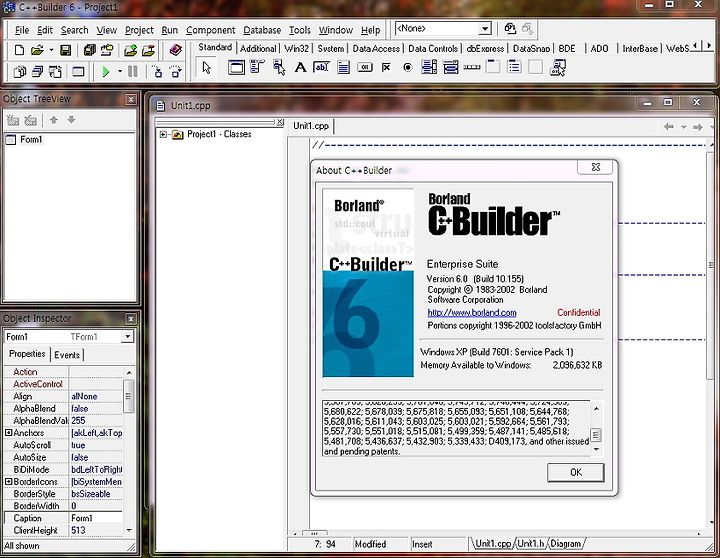The image size is (720, 558).
Task: Close the Object Inspector panel
Action: (131, 319)
